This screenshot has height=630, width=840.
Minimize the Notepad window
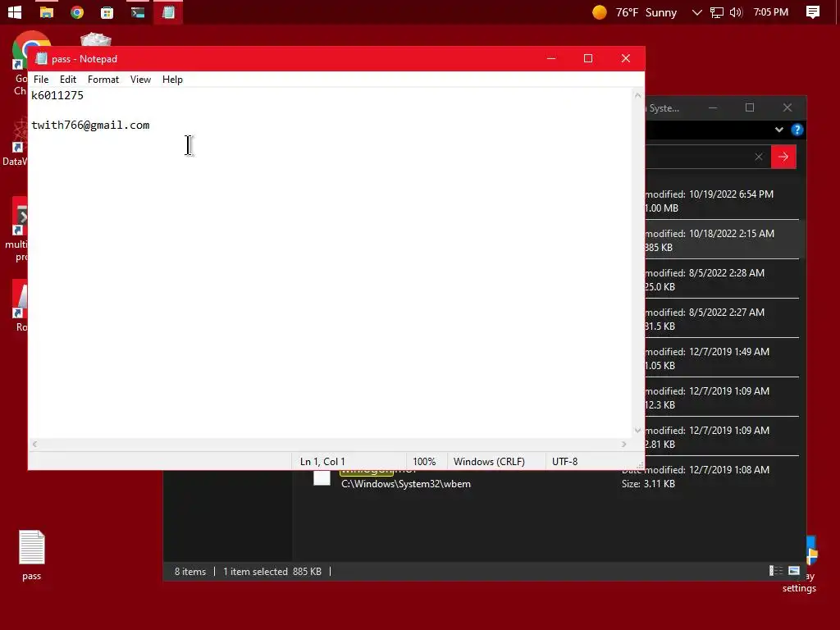[x=551, y=58]
